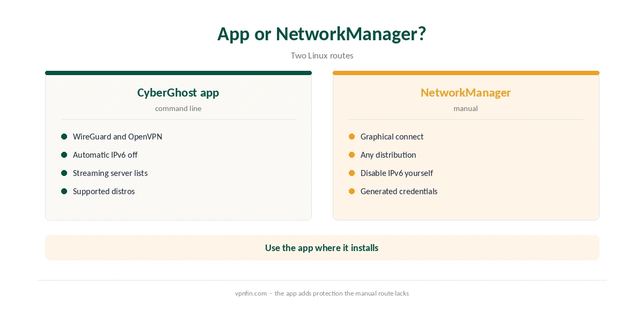Click the 'App or NetworkManager?' heading

click(x=322, y=34)
